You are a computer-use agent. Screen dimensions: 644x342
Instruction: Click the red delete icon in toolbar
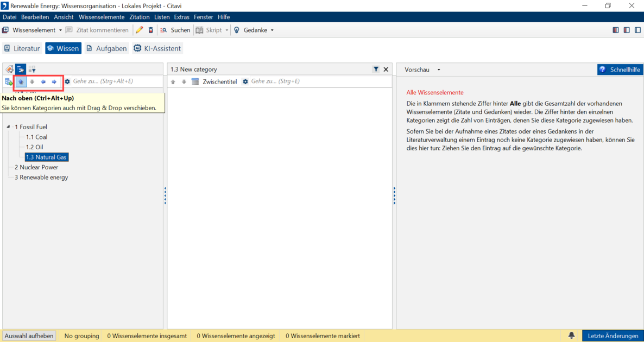pos(151,30)
